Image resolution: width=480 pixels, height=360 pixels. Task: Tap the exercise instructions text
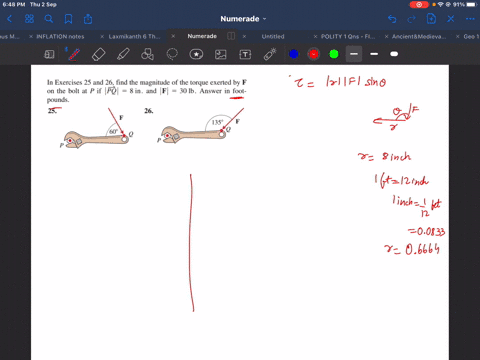pos(147,91)
